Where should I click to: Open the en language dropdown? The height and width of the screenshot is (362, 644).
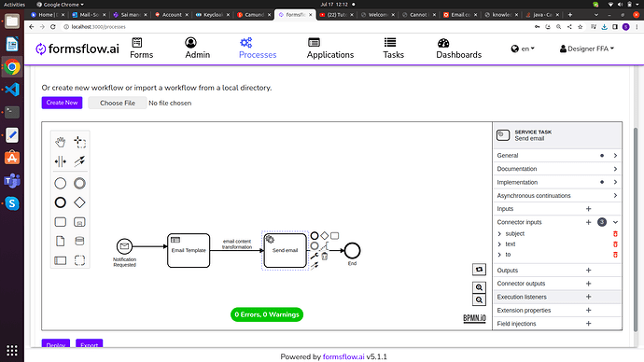pyautogui.click(x=523, y=49)
